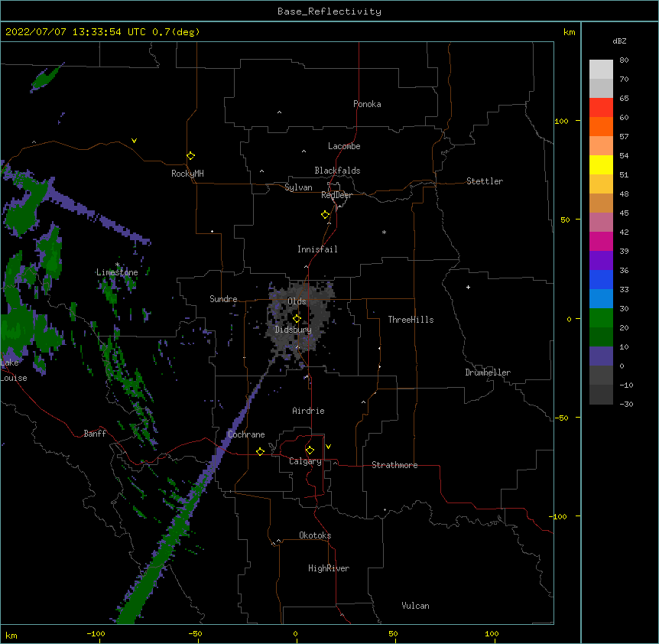
Task: Click the white caret marker west of Lacombe
Action: pos(304,151)
